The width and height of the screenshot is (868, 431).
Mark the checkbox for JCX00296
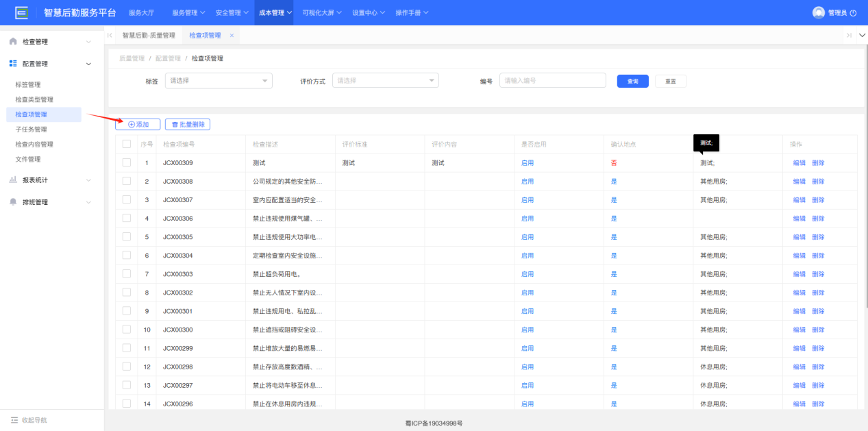[x=126, y=404]
